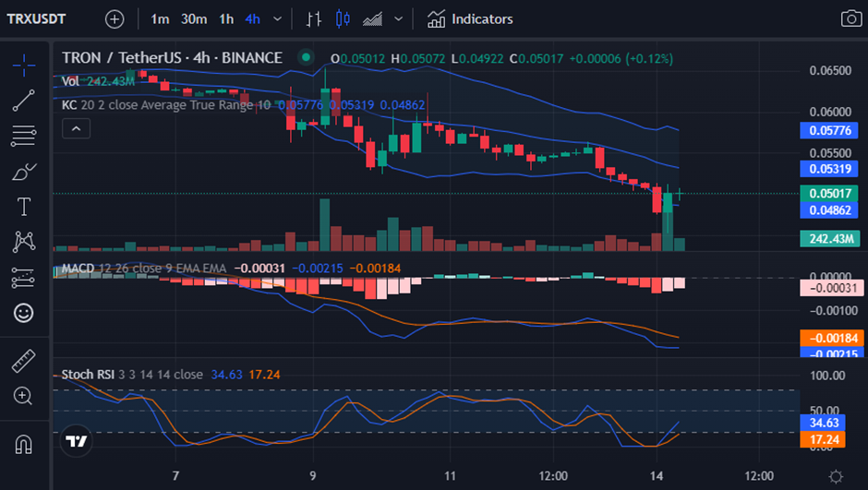This screenshot has width=868, height=490.
Task: Click the 0.05017 current price label
Action: [829, 194]
